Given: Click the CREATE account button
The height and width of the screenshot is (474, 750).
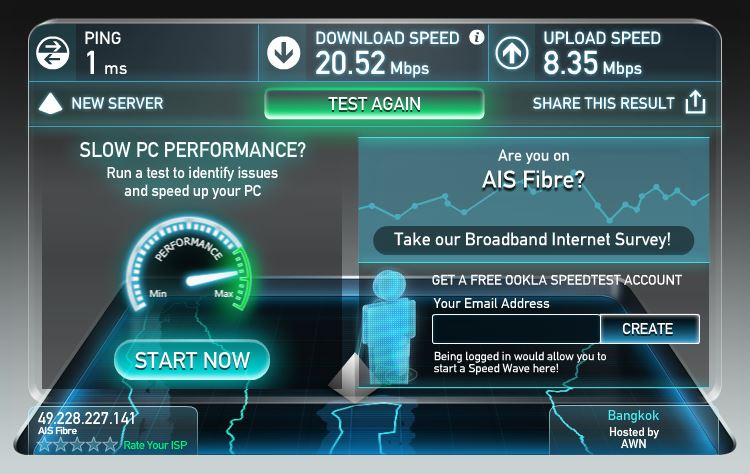Looking at the screenshot, I should [x=650, y=329].
